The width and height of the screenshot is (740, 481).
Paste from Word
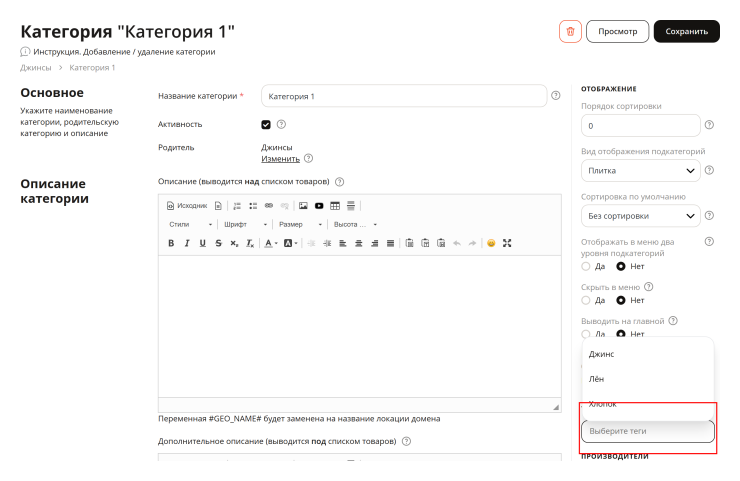tap(441, 243)
